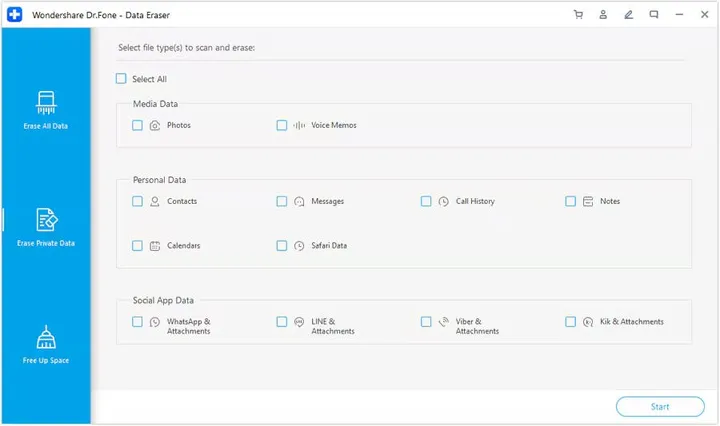720x426 pixels.
Task: Click the Contacts person icon
Action: [155, 201]
